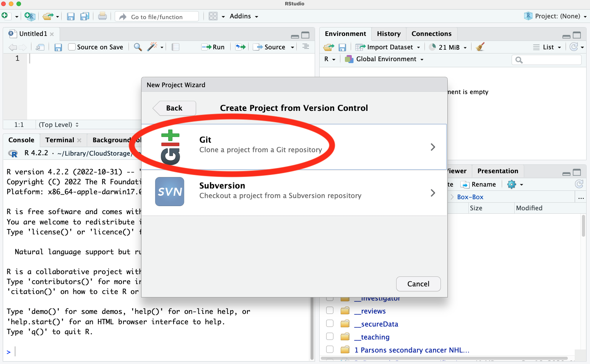Switch to the Terminal tab
590x364 pixels.
60,140
